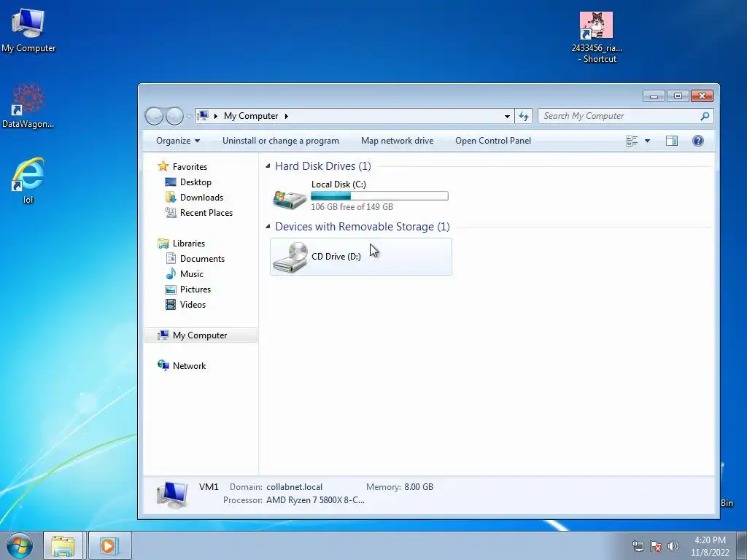This screenshot has width=747, height=560.
Task: Refresh the My Computer view
Action: [524, 116]
